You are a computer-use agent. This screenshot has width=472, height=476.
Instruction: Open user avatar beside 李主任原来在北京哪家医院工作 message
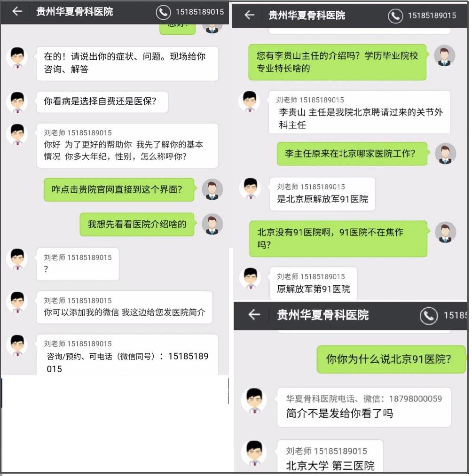click(x=445, y=154)
